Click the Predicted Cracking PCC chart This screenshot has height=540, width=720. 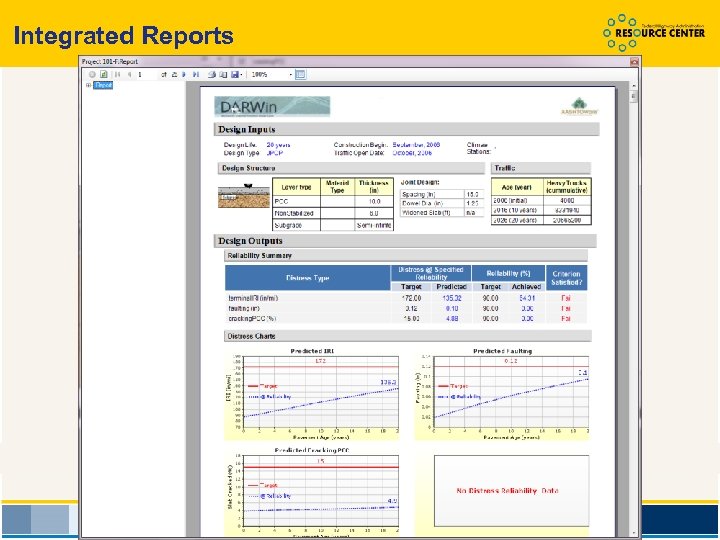312,491
